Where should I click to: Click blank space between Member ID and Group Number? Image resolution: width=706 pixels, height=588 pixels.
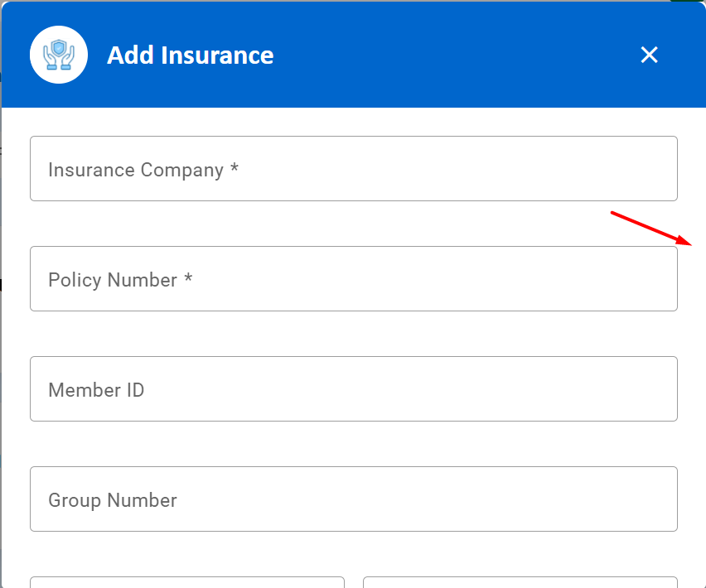(353, 443)
